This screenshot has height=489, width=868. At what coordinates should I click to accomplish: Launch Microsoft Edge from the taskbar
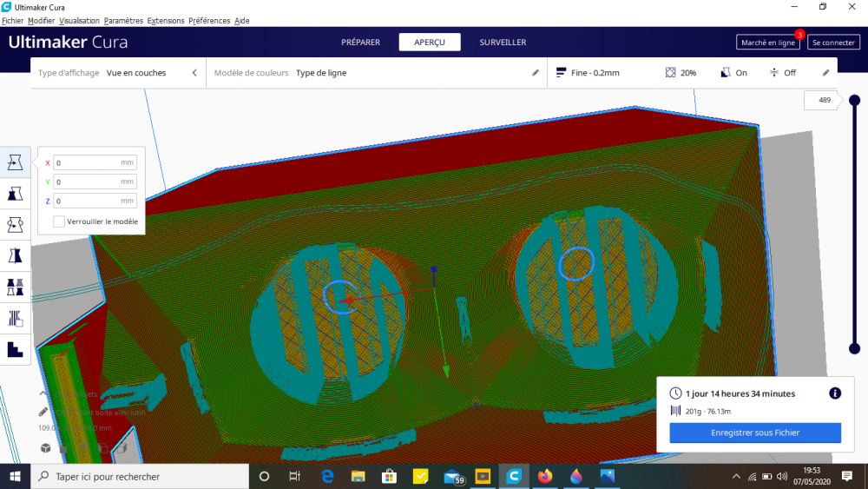[x=327, y=476]
